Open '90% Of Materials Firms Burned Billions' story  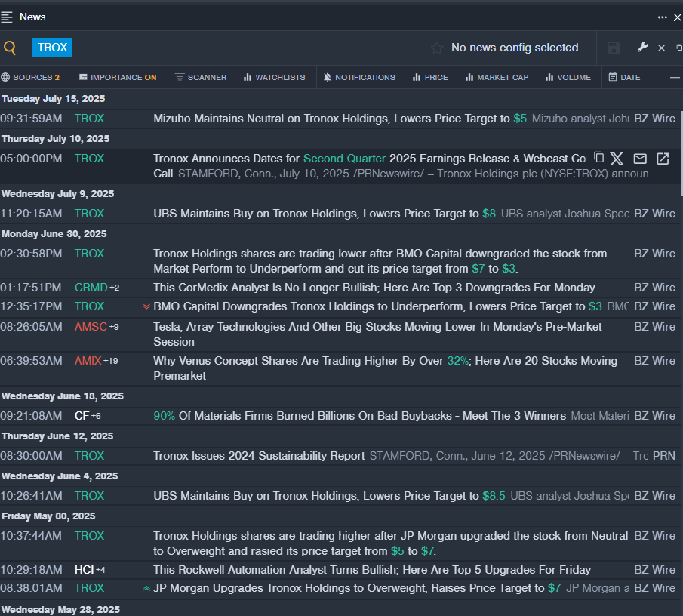359,416
